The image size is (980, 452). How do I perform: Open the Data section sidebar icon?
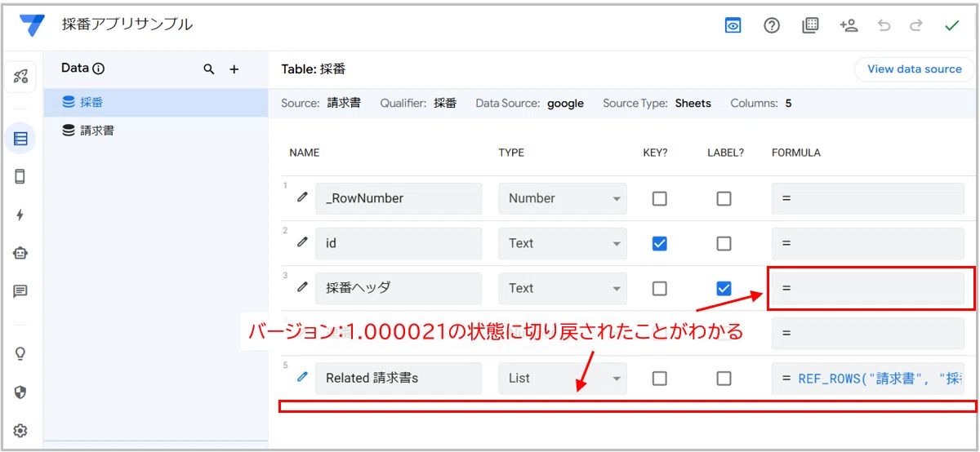(x=20, y=139)
